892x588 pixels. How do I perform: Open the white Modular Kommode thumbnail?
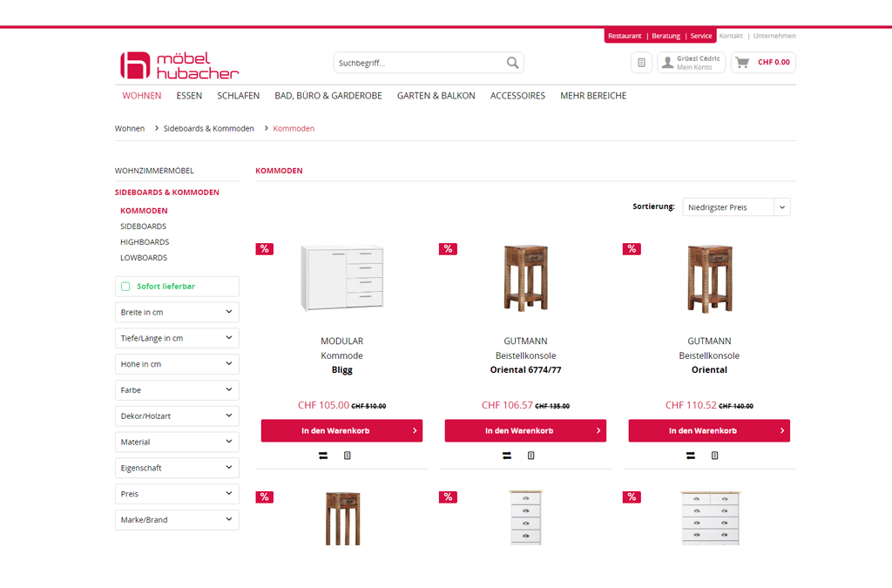[x=341, y=277]
